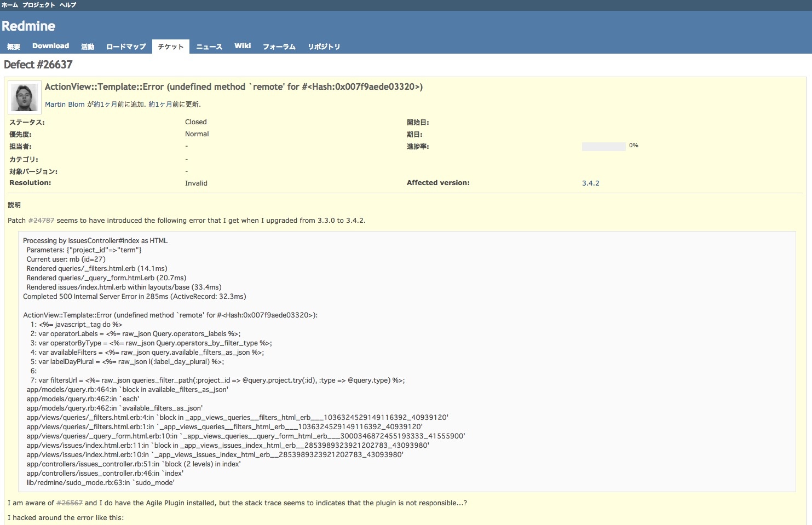This screenshot has height=525, width=812.
Task: Open the Download tab
Action: [50, 46]
